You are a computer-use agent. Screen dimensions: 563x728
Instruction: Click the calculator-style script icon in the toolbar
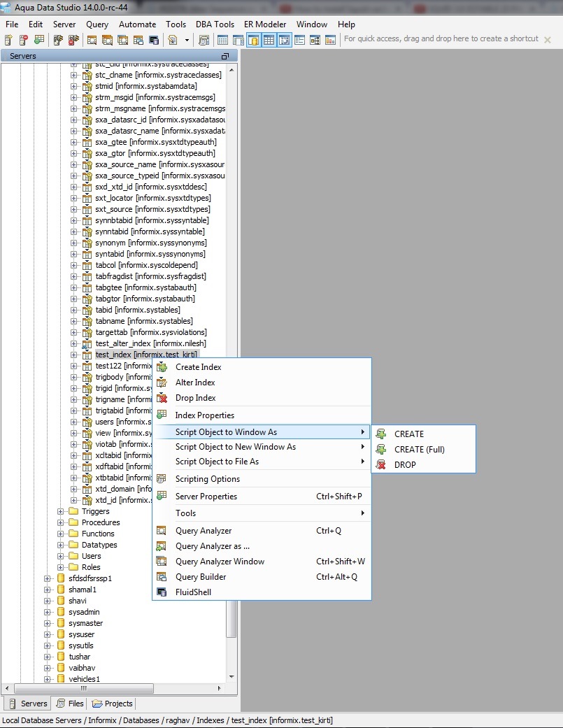click(x=204, y=41)
